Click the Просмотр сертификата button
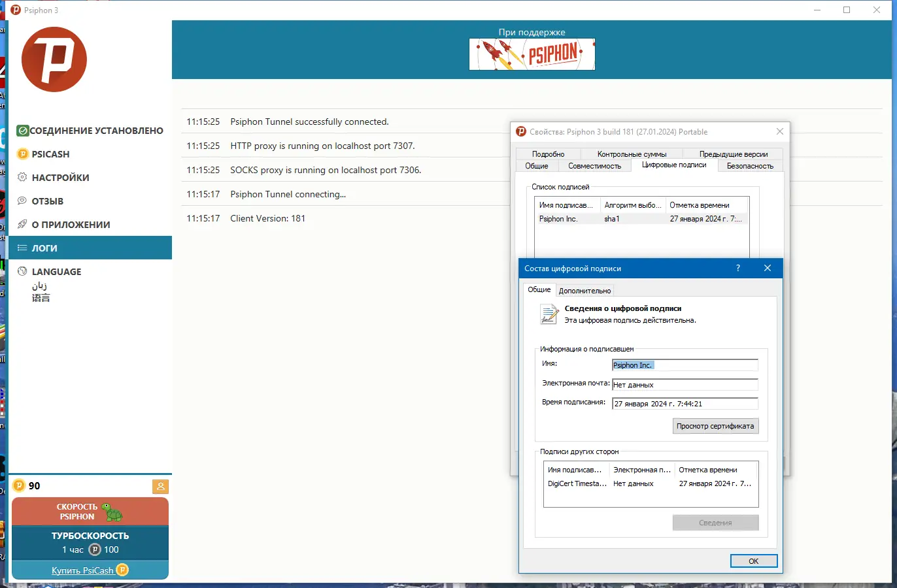This screenshot has width=897, height=588. (715, 426)
